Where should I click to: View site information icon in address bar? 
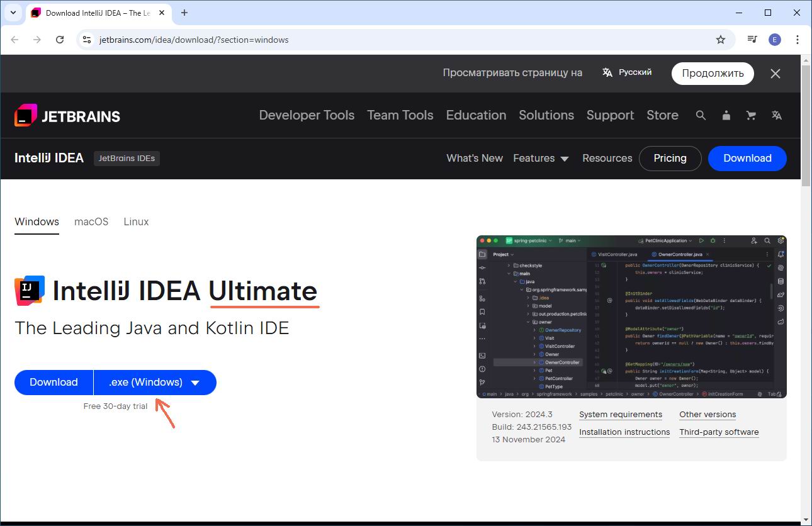[87, 40]
